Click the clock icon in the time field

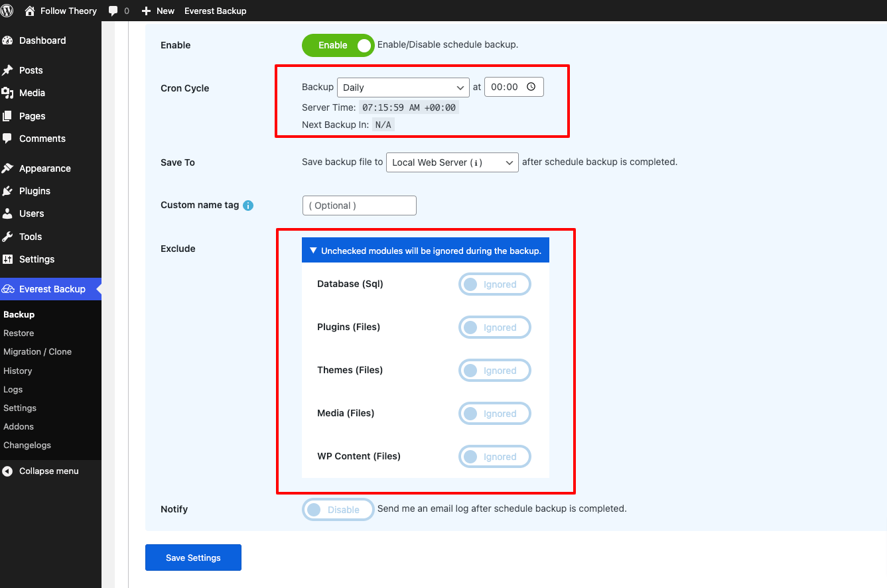[x=531, y=87]
